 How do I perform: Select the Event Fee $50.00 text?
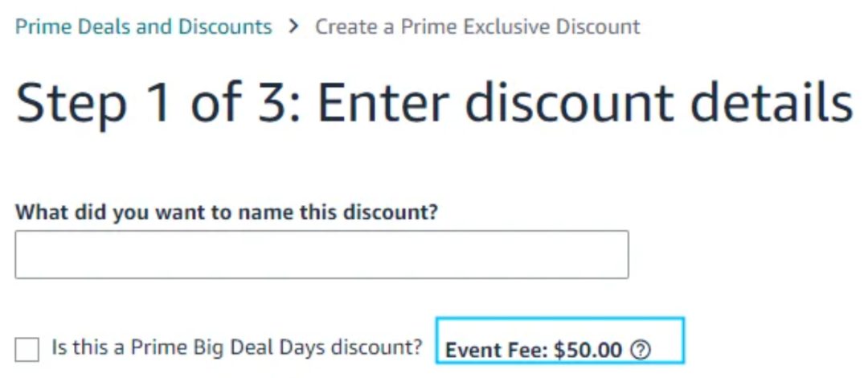534,351
